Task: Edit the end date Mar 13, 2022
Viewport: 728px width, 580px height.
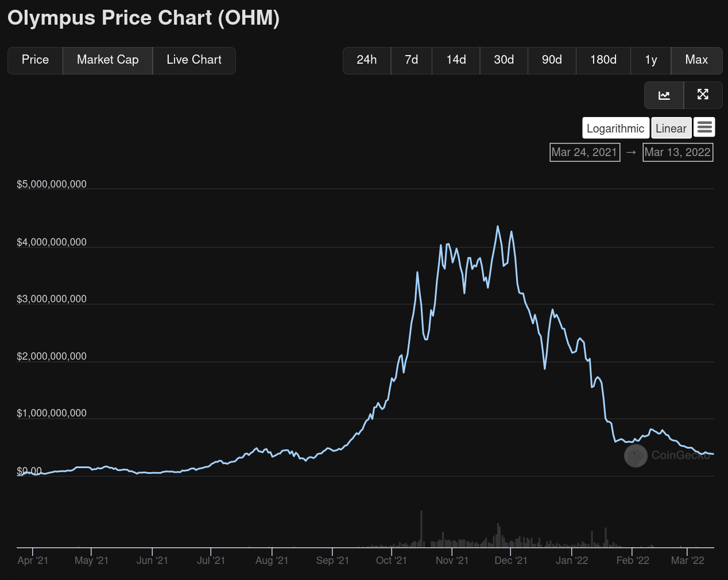Action: click(677, 152)
